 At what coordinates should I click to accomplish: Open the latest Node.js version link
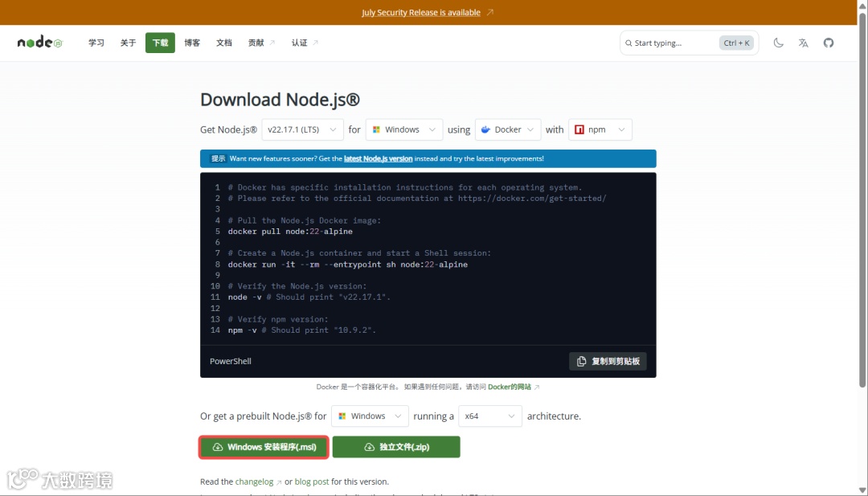pos(378,158)
